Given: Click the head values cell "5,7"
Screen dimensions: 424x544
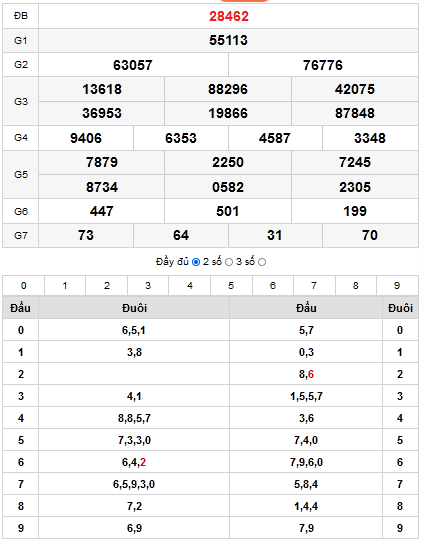Looking at the screenshot, I should click(306, 330).
